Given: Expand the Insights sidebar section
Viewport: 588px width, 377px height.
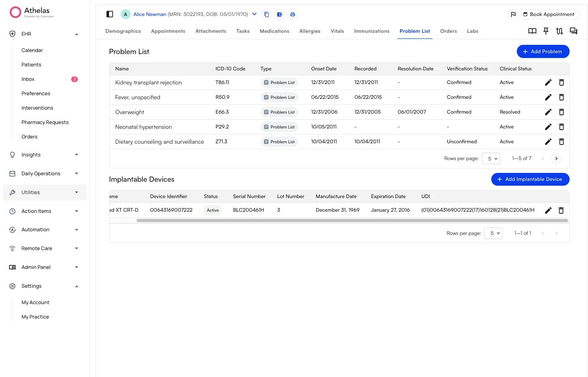Looking at the screenshot, I should click(x=76, y=155).
